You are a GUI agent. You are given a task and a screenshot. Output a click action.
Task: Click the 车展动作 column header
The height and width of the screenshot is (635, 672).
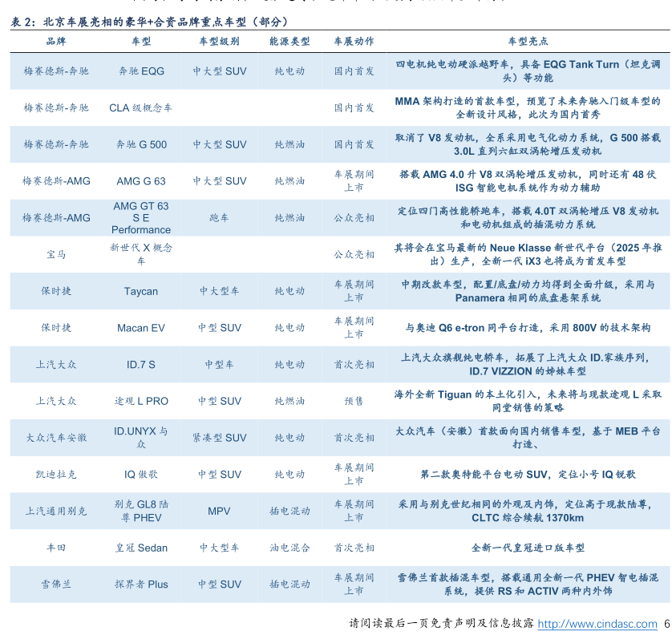pos(354,41)
